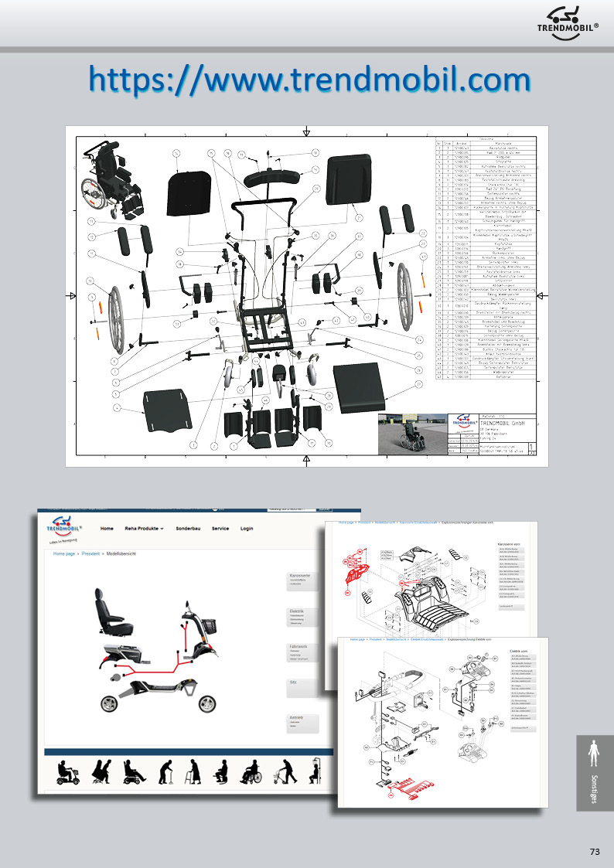The image size is (614, 868).
Task: Click the Reflektor row in parts table
Action: coord(486,377)
